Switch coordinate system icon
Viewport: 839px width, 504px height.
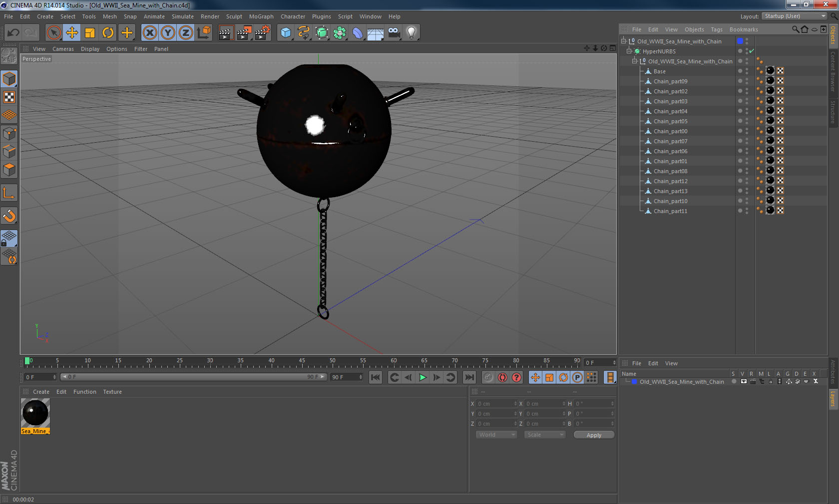click(x=204, y=33)
